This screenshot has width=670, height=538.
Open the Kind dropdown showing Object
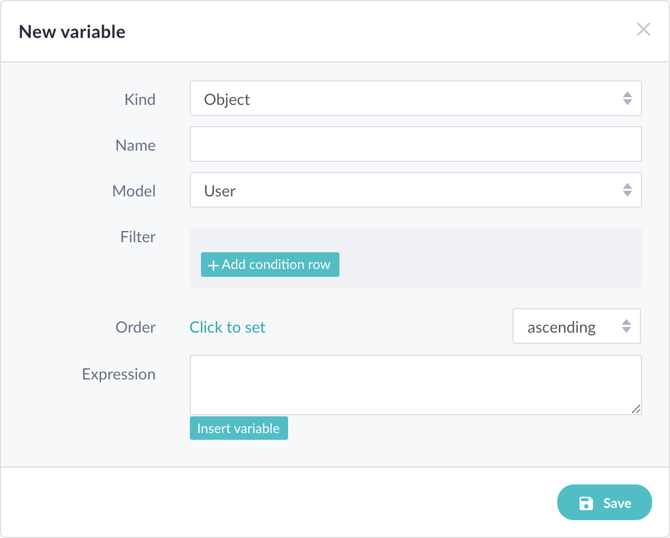[415, 98]
